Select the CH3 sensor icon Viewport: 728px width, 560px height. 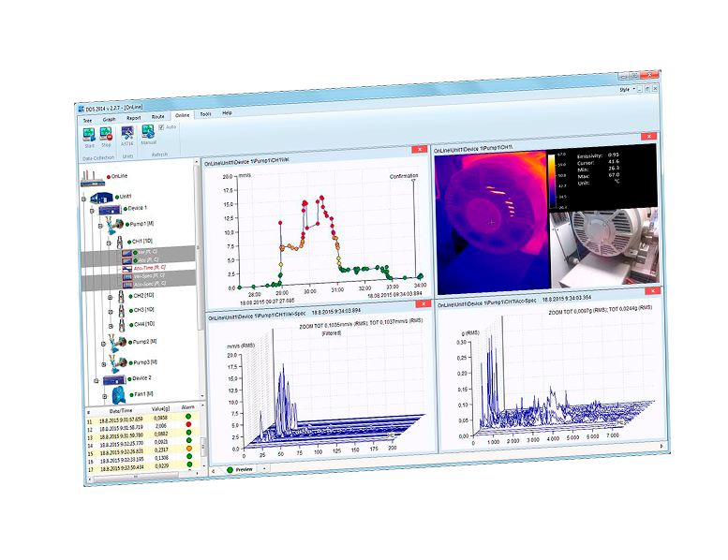tap(122, 311)
